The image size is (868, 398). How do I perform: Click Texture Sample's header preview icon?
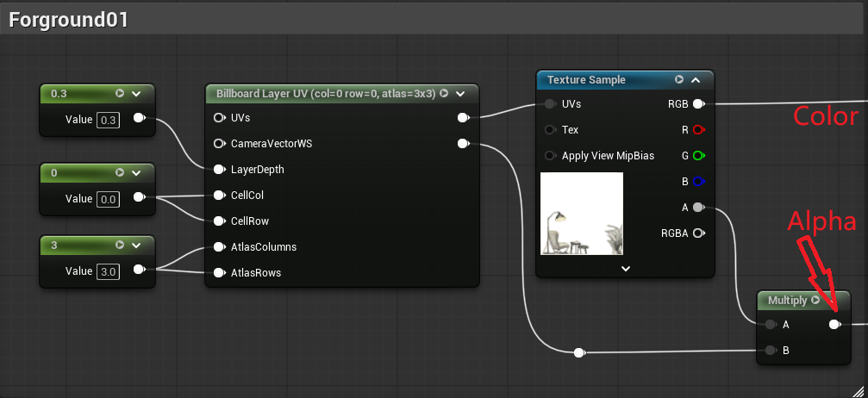point(679,80)
